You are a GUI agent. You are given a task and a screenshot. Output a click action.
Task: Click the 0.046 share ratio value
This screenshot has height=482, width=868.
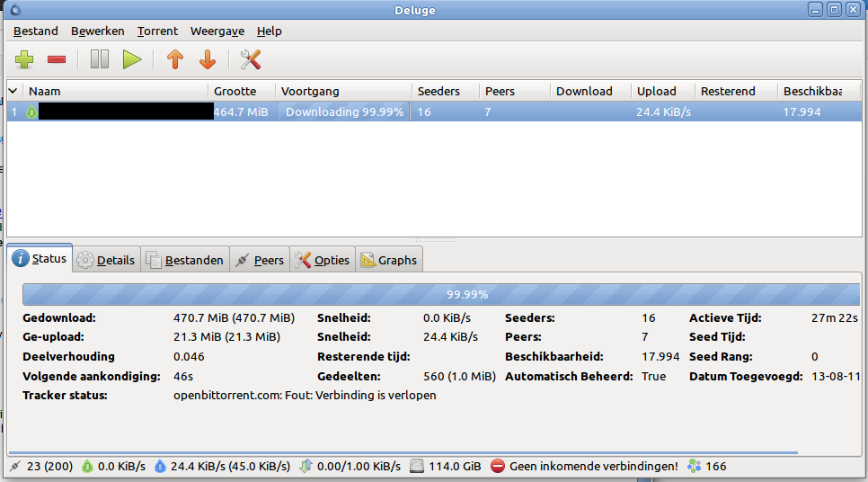click(x=189, y=357)
